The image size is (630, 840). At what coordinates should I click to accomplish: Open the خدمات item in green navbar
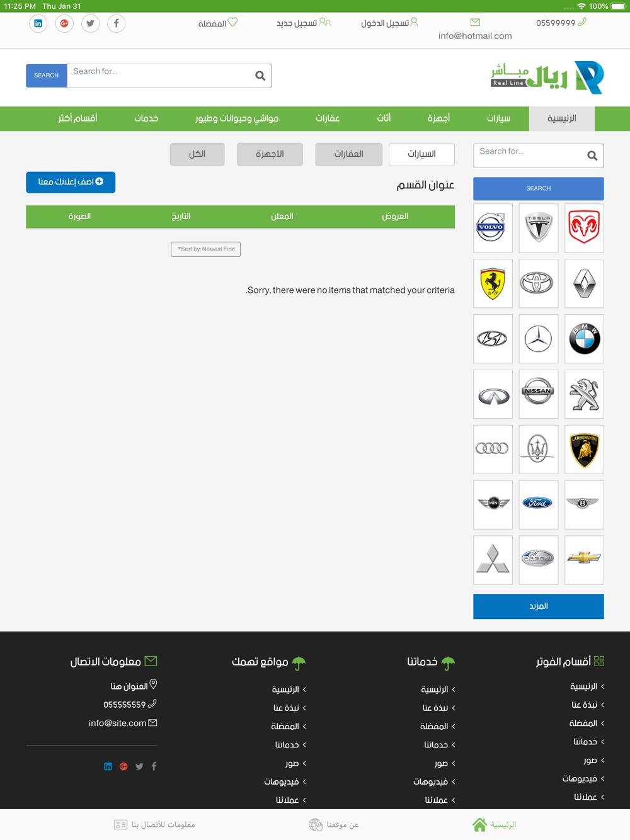click(x=146, y=118)
